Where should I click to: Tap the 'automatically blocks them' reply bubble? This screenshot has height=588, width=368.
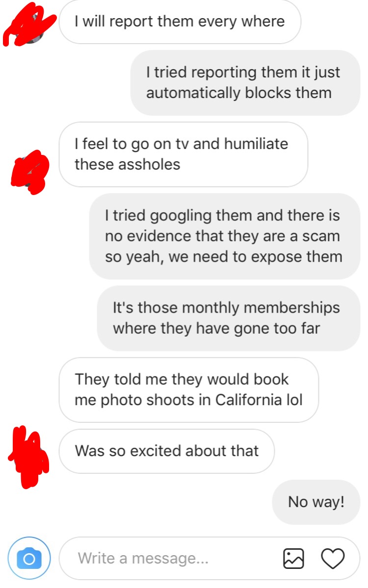click(x=245, y=83)
